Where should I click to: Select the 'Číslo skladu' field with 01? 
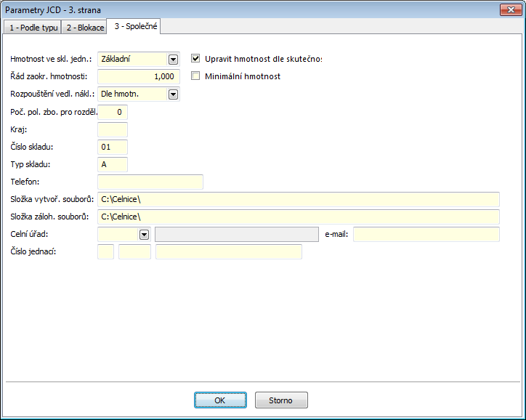pyautogui.click(x=113, y=147)
